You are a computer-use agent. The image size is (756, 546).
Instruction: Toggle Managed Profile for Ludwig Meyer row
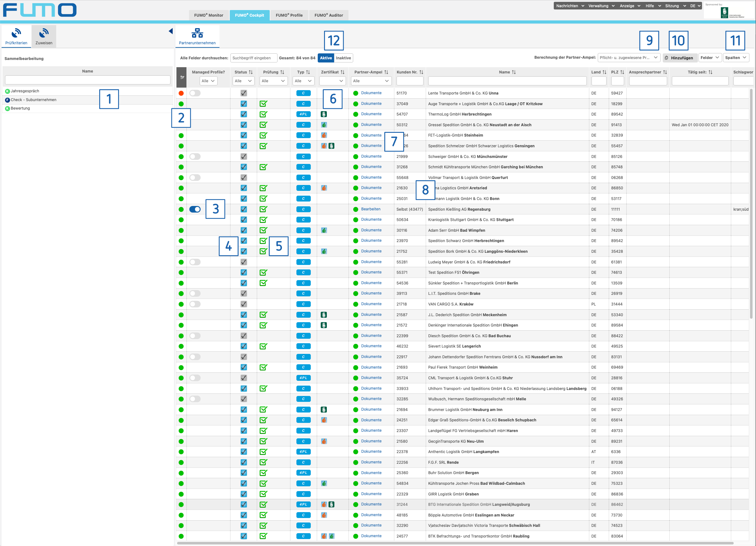point(195,262)
